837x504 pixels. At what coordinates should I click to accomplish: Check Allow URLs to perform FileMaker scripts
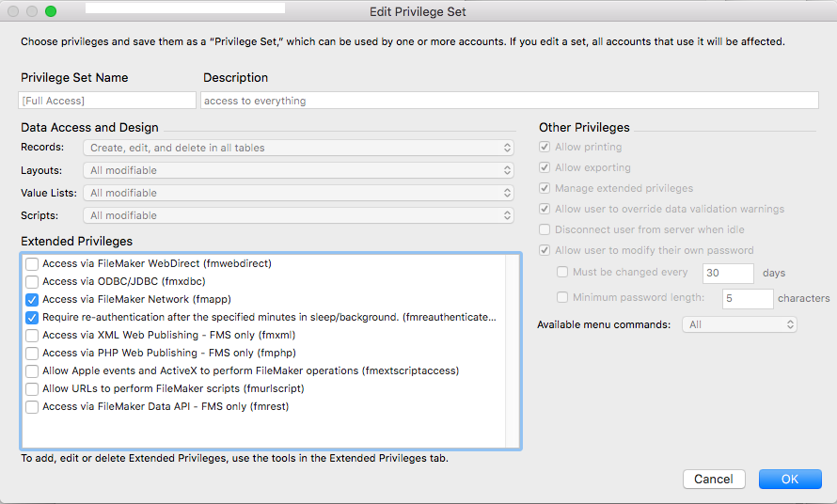click(32, 388)
